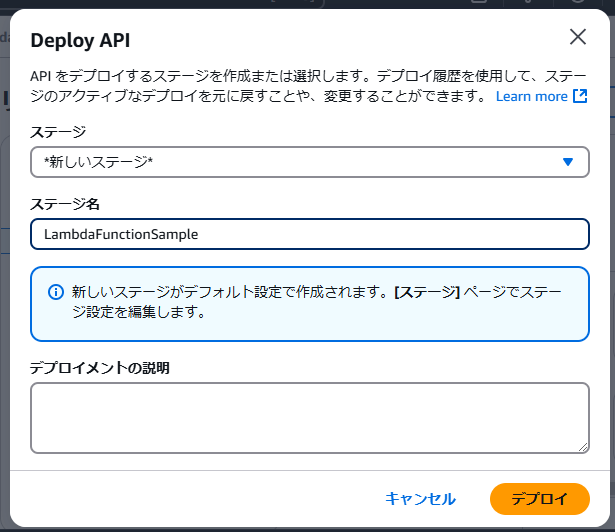615x532 pixels.
Task: Click the ステージ名 label
Action: point(65,204)
